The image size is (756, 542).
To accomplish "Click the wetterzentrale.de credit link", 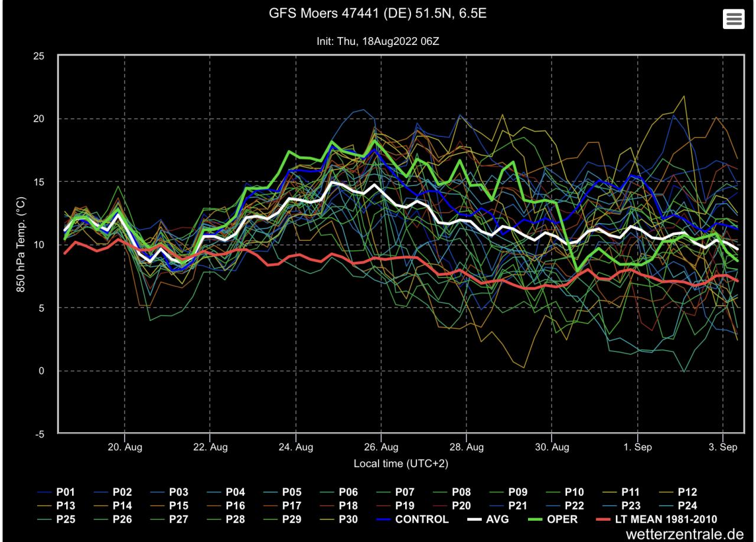I will pos(684,534).
